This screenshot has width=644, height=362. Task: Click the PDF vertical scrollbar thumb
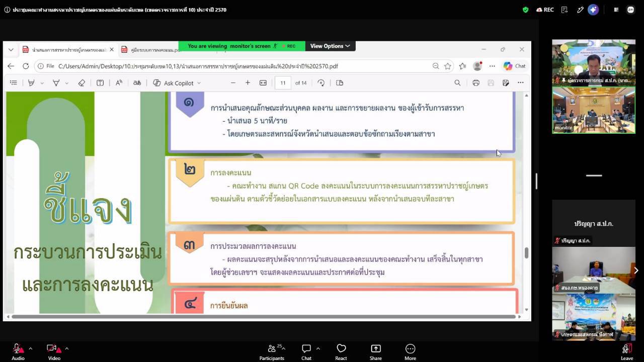526,253
